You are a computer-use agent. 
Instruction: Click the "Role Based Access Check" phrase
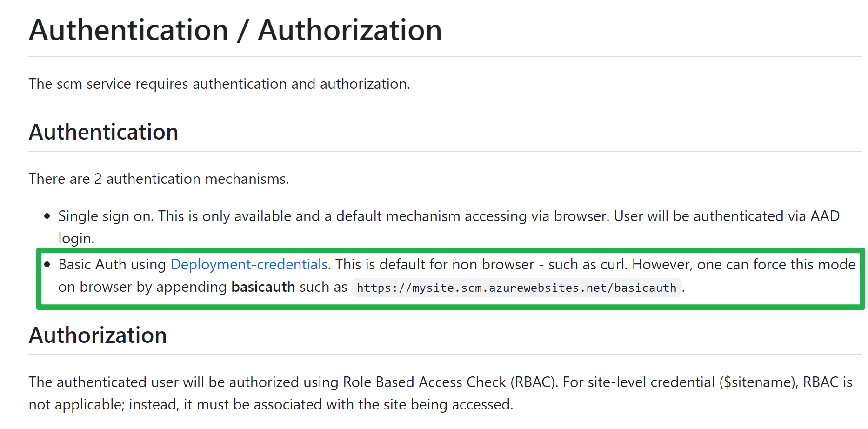(x=424, y=382)
